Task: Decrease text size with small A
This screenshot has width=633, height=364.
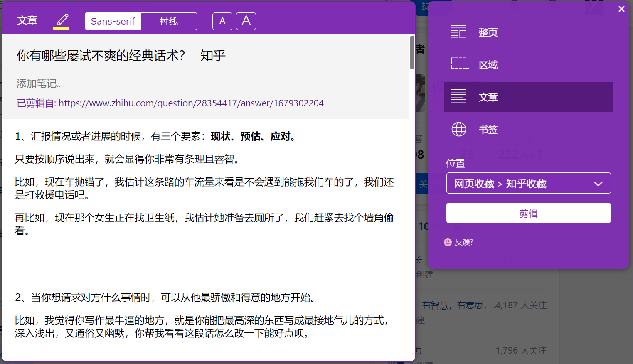Action: point(222,21)
